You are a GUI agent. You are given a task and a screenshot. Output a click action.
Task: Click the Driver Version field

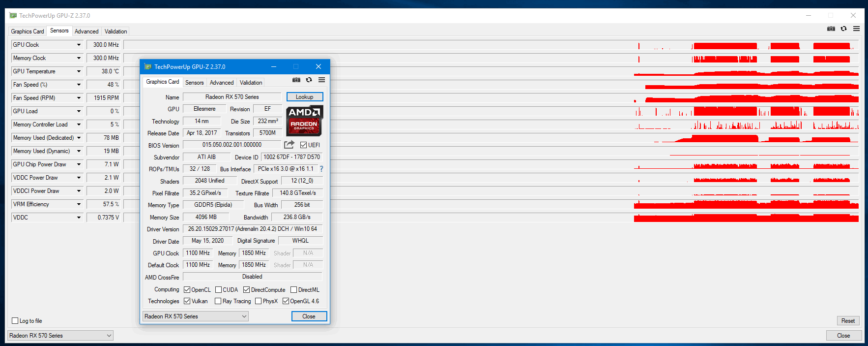pos(253,229)
